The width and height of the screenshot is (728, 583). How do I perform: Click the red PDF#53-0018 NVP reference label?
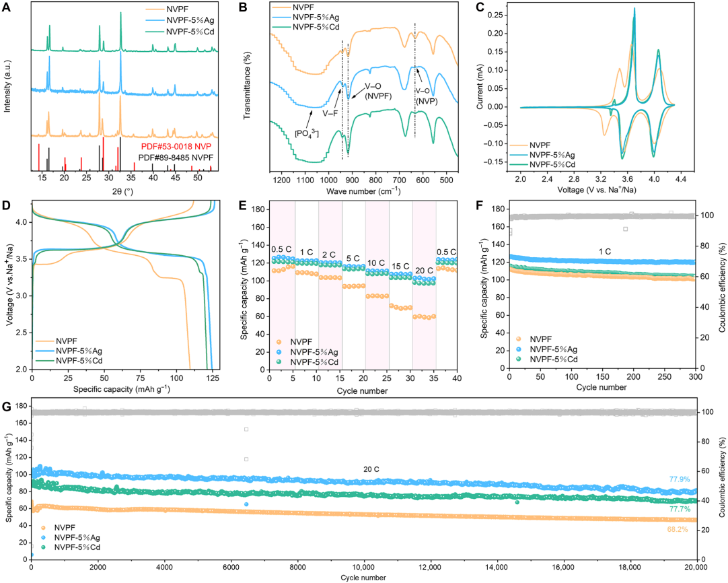[x=174, y=145]
